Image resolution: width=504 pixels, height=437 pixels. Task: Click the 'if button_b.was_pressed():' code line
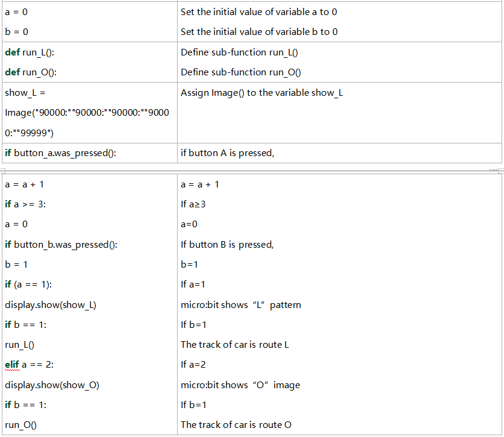[x=61, y=245]
